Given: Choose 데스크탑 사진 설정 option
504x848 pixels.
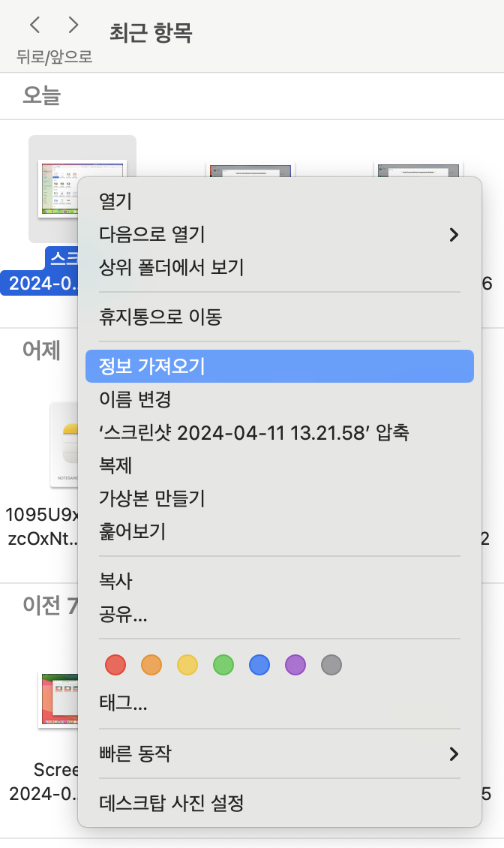Looking at the screenshot, I should point(172,803).
